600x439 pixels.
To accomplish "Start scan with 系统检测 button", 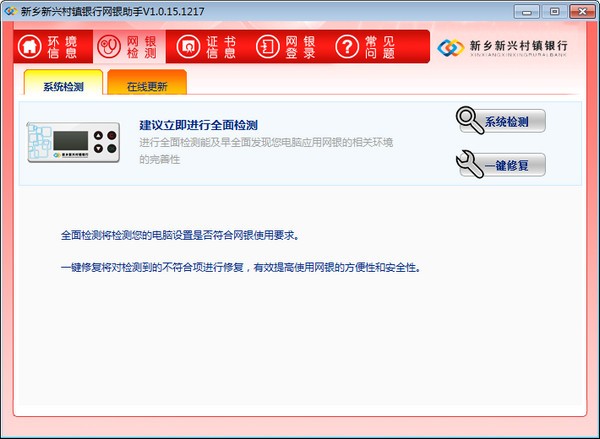I will pyautogui.click(x=502, y=121).
